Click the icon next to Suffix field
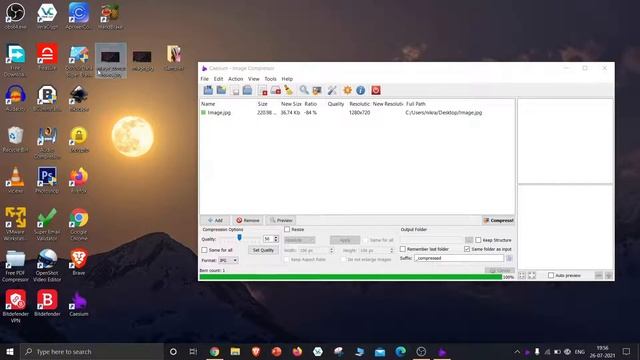Image resolution: width=640 pixels, height=360 pixels. coord(509,258)
